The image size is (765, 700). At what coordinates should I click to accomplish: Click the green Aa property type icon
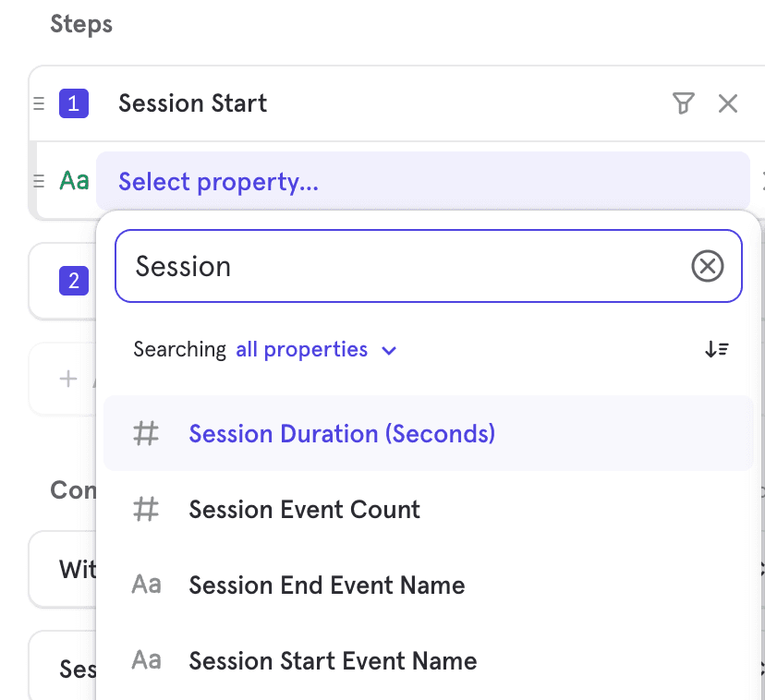click(74, 181)
